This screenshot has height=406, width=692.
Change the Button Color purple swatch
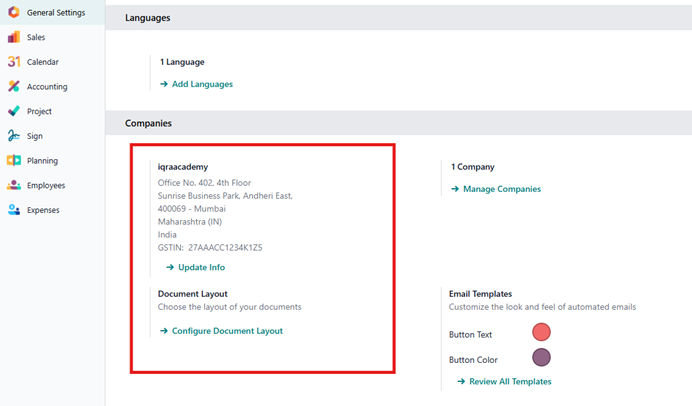pyautogui.click(x=541, y=358)
